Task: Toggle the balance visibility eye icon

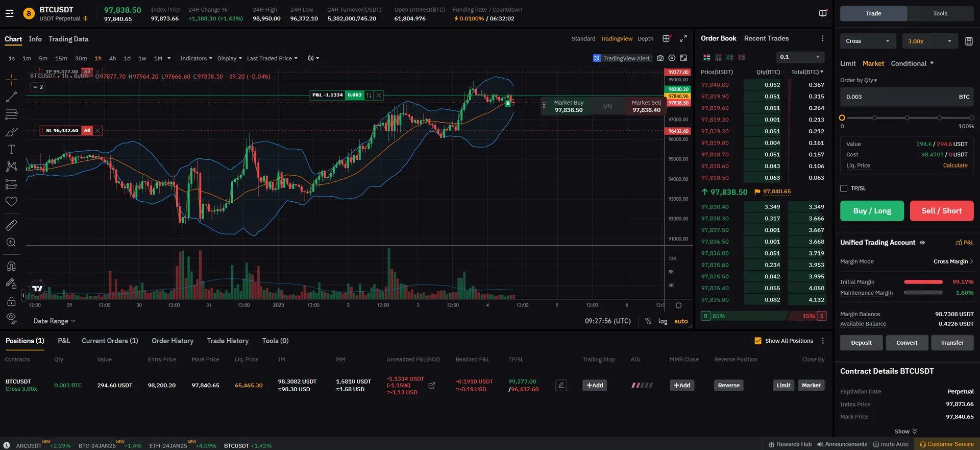Action: (x=922, y=243)
